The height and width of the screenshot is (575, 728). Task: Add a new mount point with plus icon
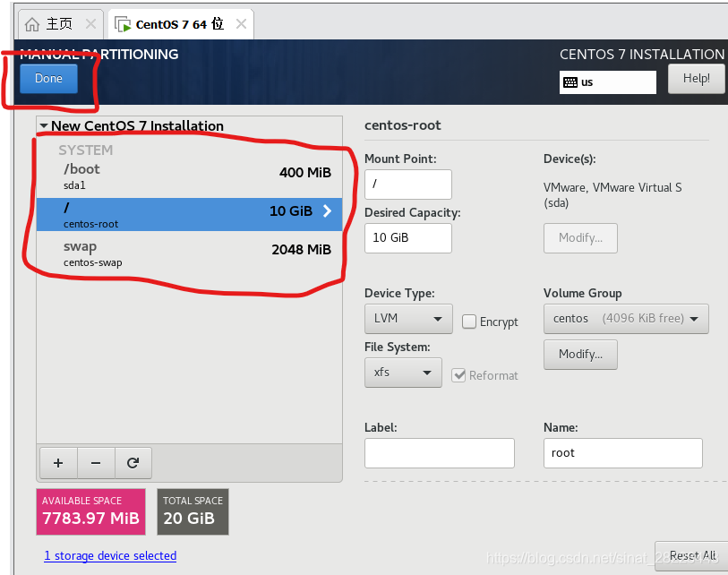coord(58,463)
